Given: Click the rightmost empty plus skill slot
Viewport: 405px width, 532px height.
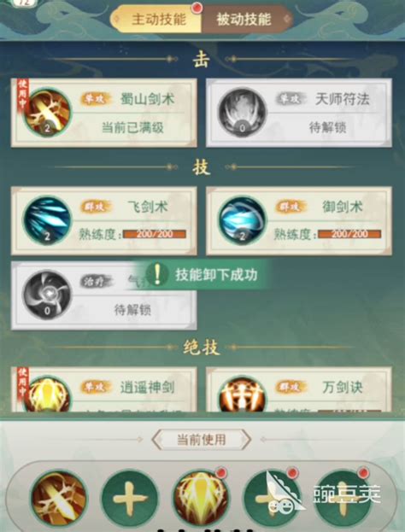Looking at the screenshot, I should click(343, 498).
